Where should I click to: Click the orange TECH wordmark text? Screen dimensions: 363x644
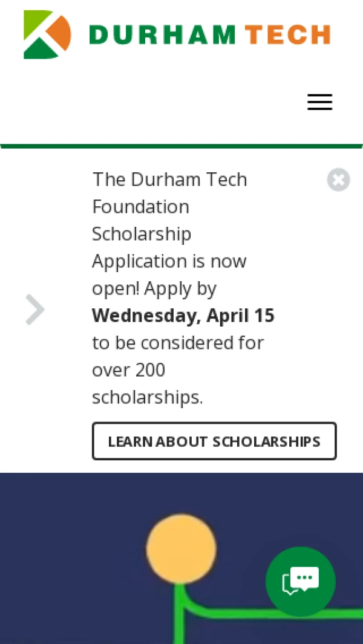pos(288,35)
